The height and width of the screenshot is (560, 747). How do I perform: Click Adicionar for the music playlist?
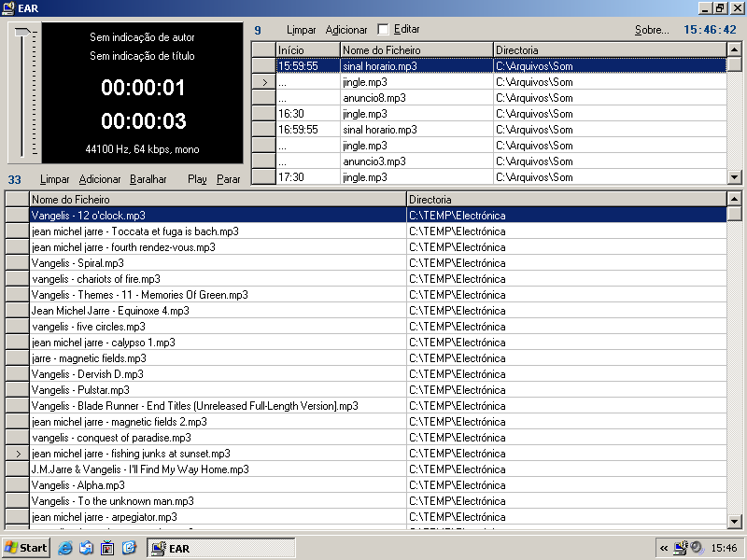[100, 179]
